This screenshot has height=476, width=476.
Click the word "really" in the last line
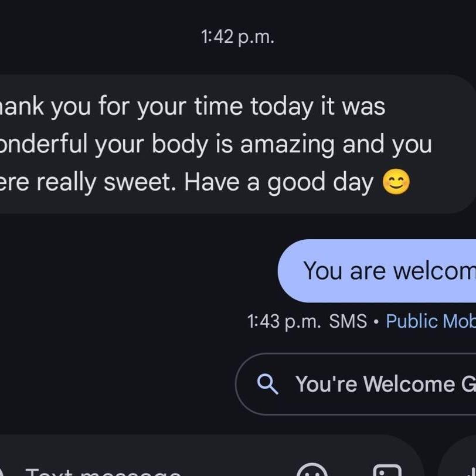click(x=67, y=182)
